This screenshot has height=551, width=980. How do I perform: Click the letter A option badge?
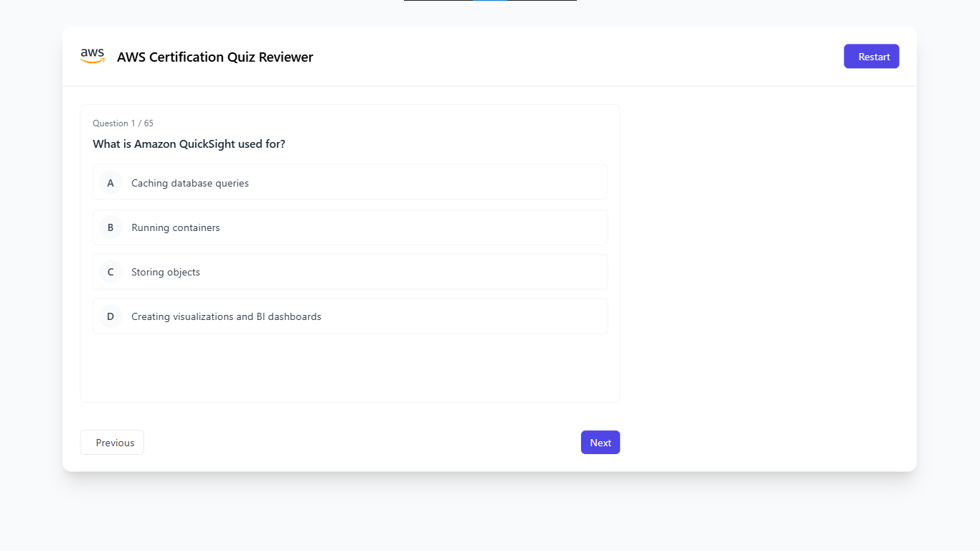(110, 183)
